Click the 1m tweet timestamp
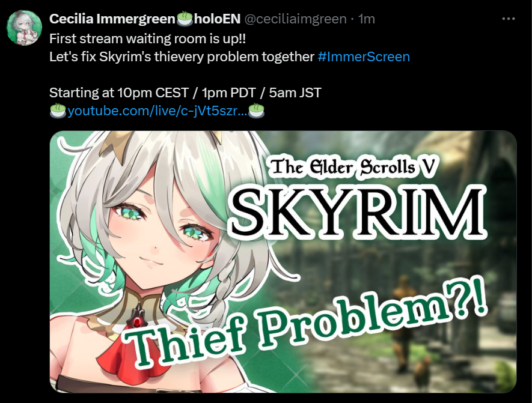 coord(367,19)
